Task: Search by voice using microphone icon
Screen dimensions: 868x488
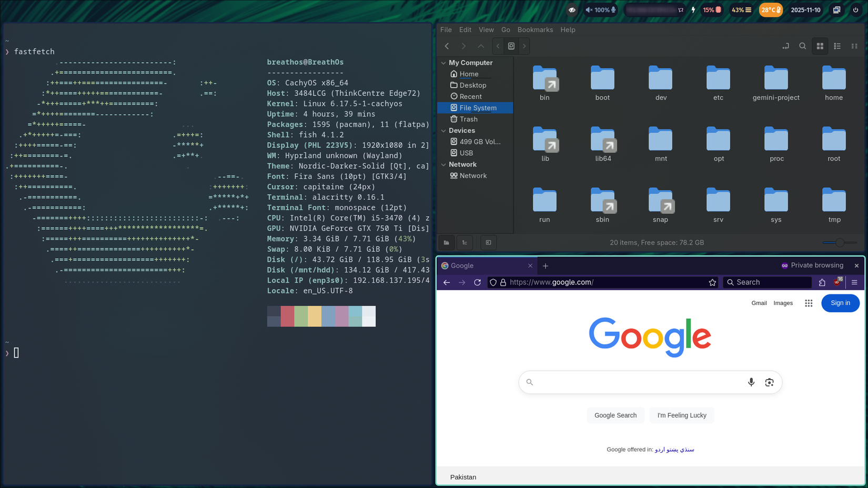Action: pos(751,382)
